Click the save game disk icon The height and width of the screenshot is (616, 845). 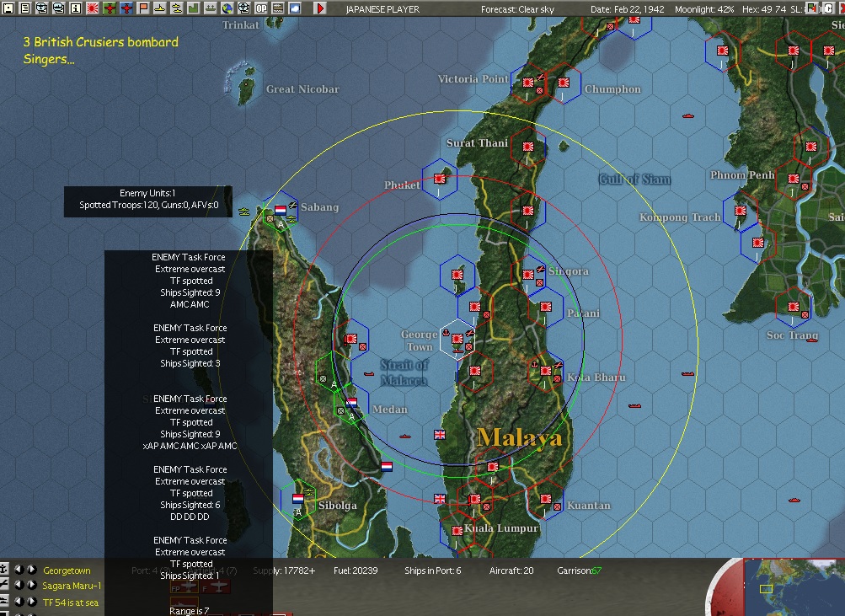8,8
